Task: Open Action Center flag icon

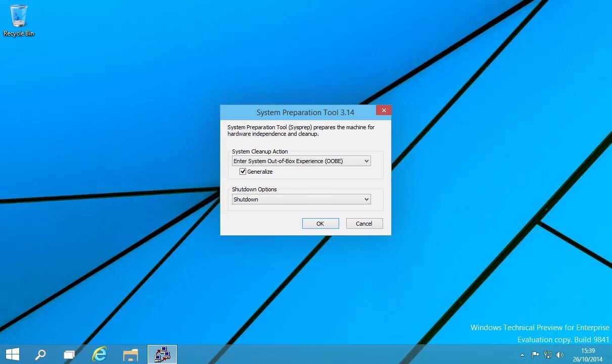Action: click(x=536, y=354)
